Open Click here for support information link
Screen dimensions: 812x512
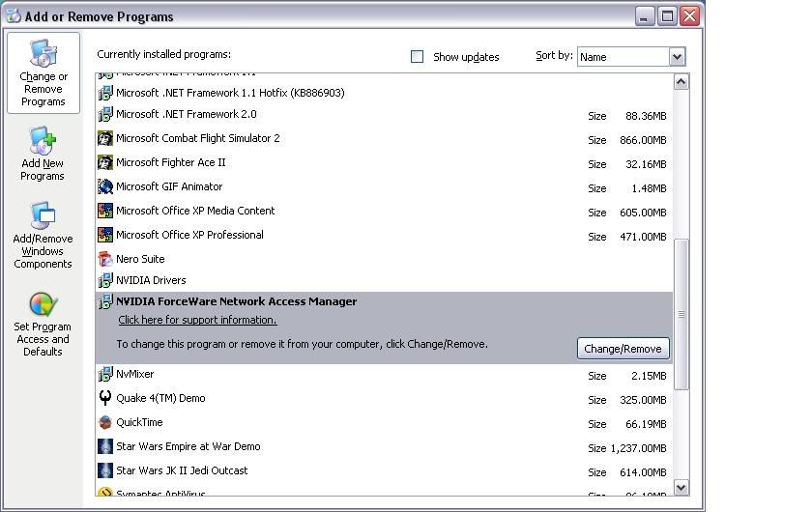pyautogui.click(x=197, y=320)
